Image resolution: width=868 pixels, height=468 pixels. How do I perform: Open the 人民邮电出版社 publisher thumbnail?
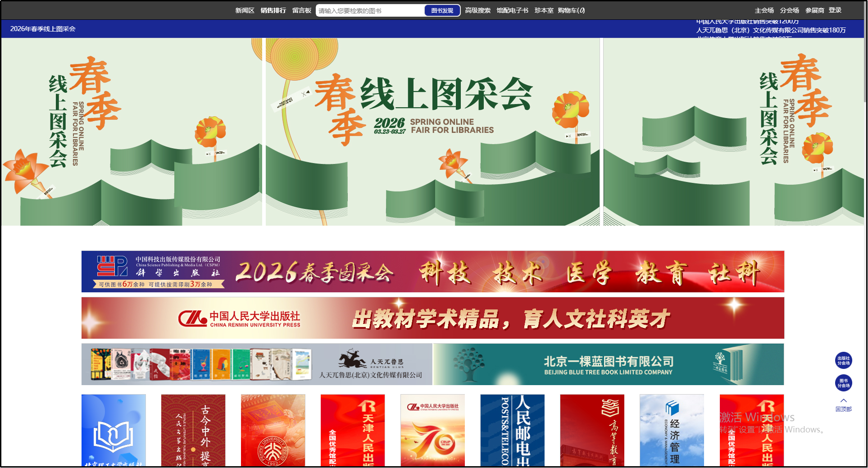pos(512,430)
